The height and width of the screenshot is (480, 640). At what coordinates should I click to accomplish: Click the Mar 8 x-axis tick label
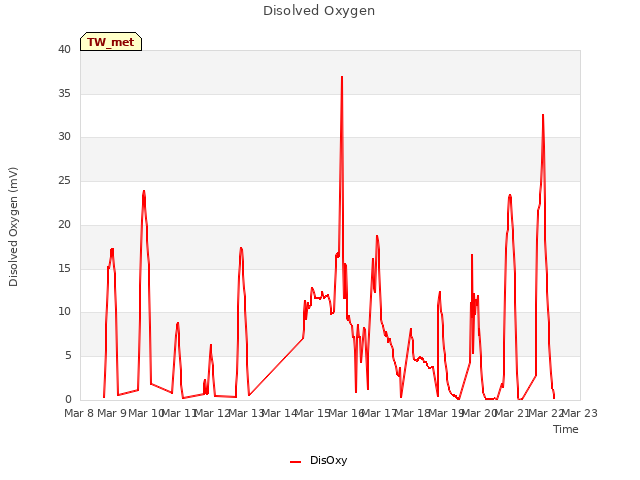[80, 413]
